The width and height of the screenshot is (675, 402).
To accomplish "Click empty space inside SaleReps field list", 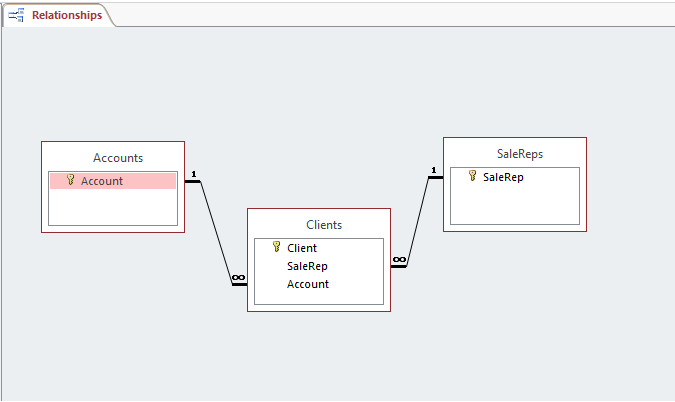I will [514, 206].
